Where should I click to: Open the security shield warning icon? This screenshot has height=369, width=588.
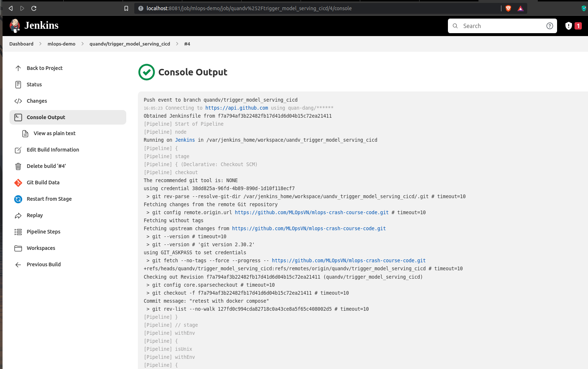click(569, 26)
